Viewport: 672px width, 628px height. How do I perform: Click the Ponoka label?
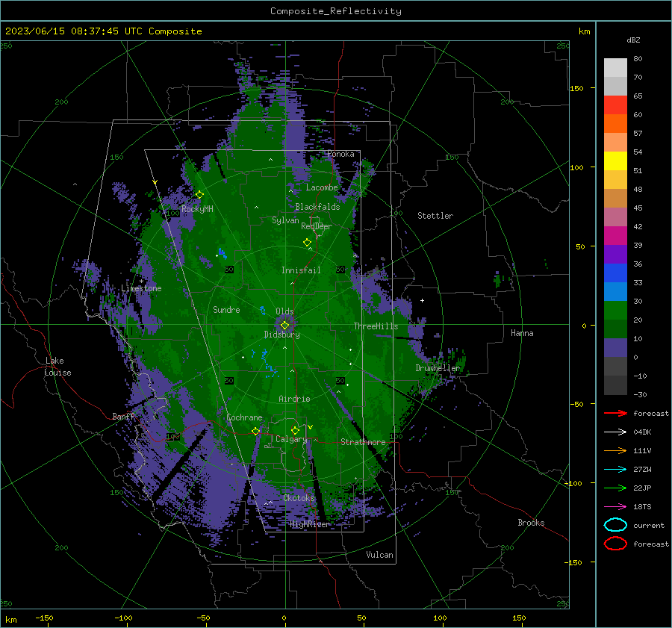[340, 154]
